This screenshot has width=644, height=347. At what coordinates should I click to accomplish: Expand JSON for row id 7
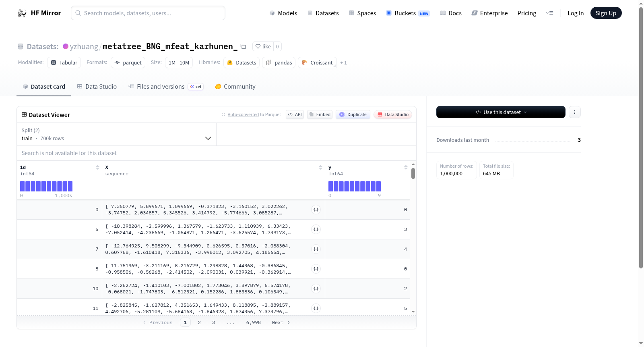click(316, 249)
